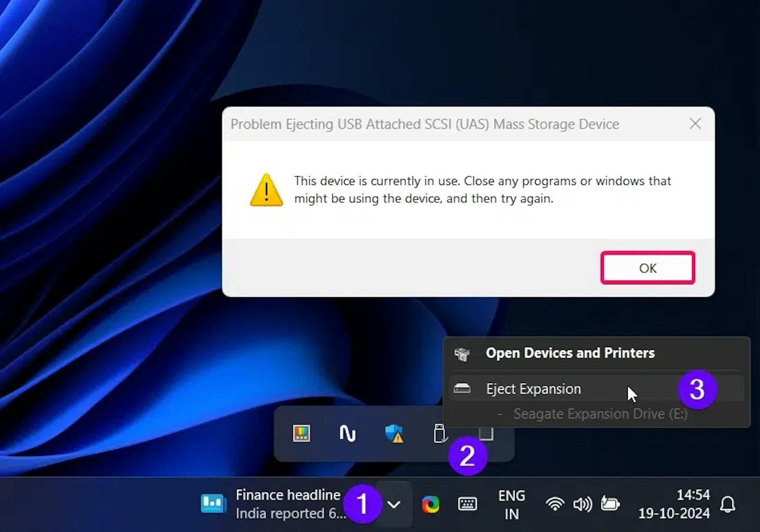Open Safely Remove Hardware USB icon
The height and width of the screenshot is (532, 760).
click(x=441, y=434)
